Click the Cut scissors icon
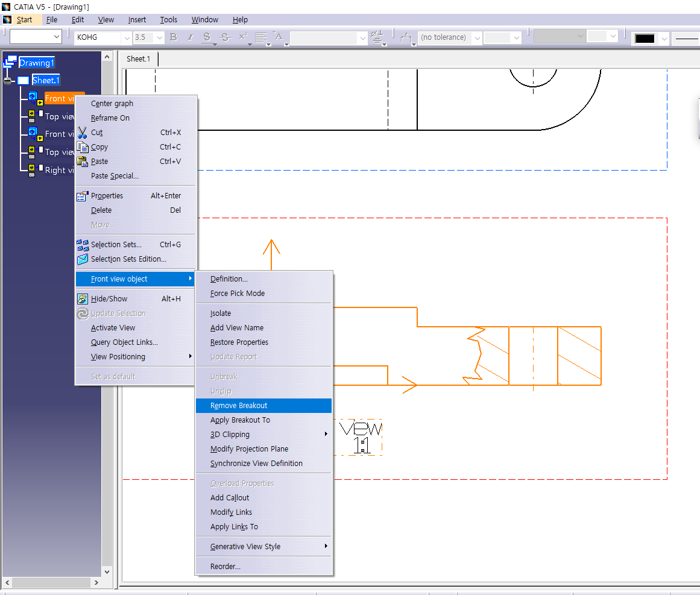The height and width of the screenshot is (595, 700). point(83,133)
